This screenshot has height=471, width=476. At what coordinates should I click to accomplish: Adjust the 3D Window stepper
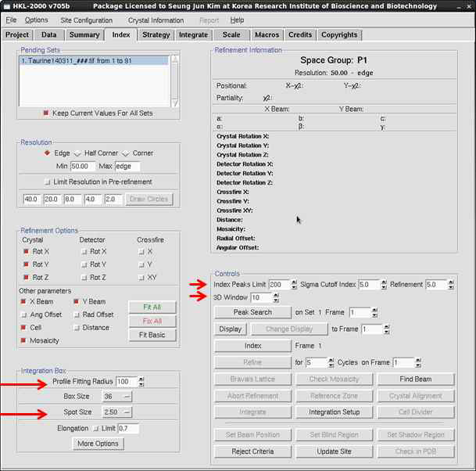276,298
